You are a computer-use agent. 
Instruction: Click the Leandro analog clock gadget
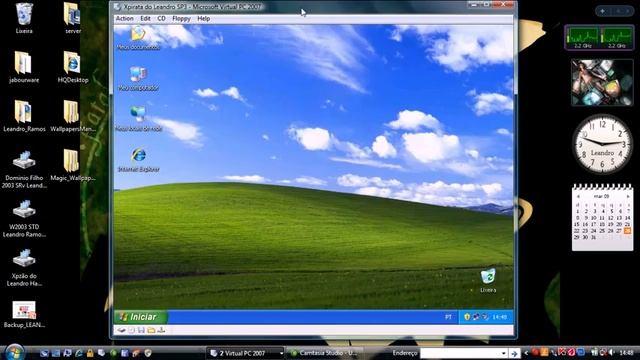(602, 144)
